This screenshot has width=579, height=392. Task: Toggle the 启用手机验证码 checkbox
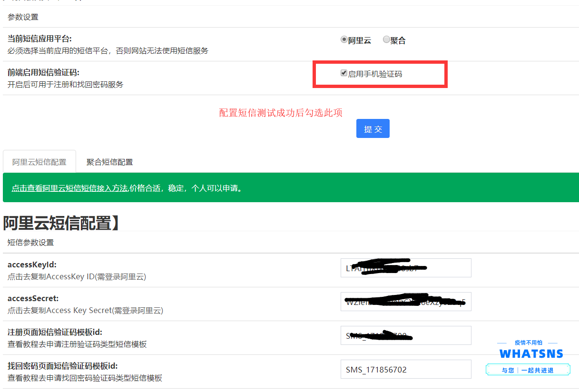[x=344, y=73]
